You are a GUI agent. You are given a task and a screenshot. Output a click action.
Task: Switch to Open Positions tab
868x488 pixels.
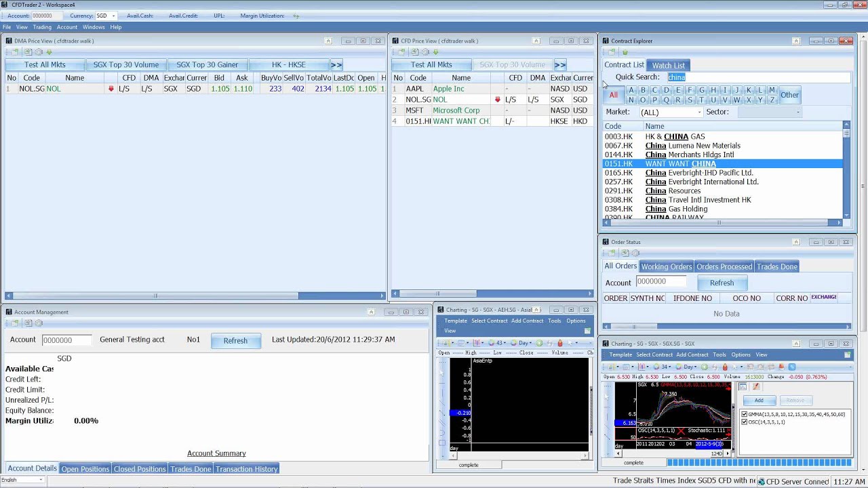tap(85, 469)
